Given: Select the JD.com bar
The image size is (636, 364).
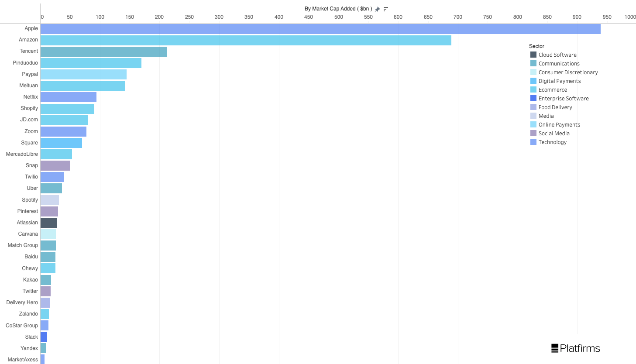Looking at the screenshot, I should 64,120.
